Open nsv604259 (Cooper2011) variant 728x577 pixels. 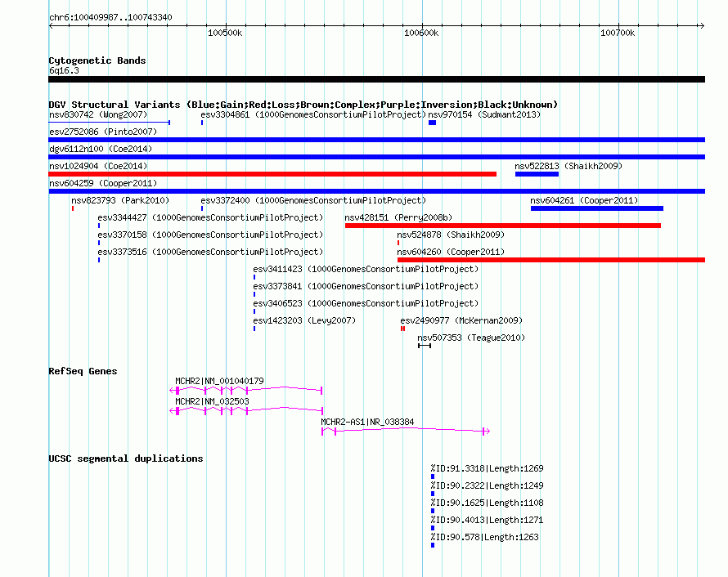click(x=103, y=183)
